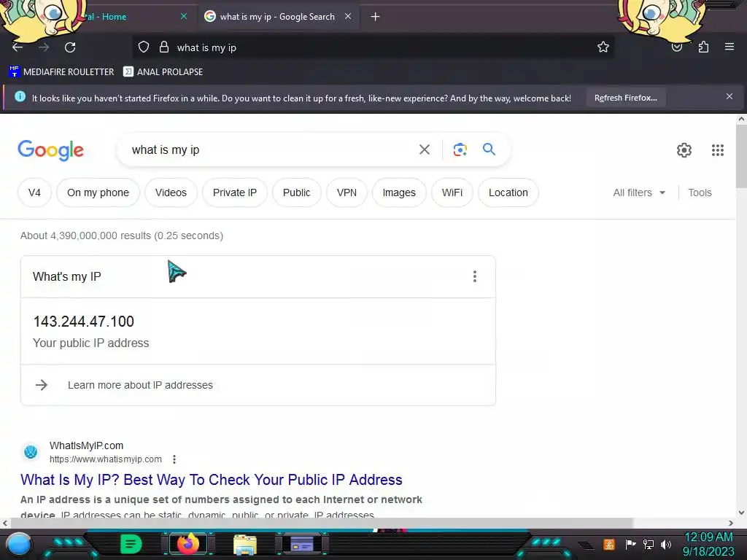The width and height of the screenshot is (747, 560).
Task: Select the Private IP filter chip
Action: pyautogui.click(x=234, y=192)
